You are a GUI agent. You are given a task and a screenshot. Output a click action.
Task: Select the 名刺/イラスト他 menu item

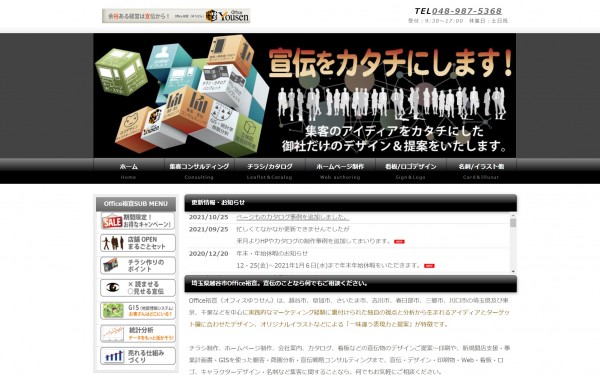[481, 171]
